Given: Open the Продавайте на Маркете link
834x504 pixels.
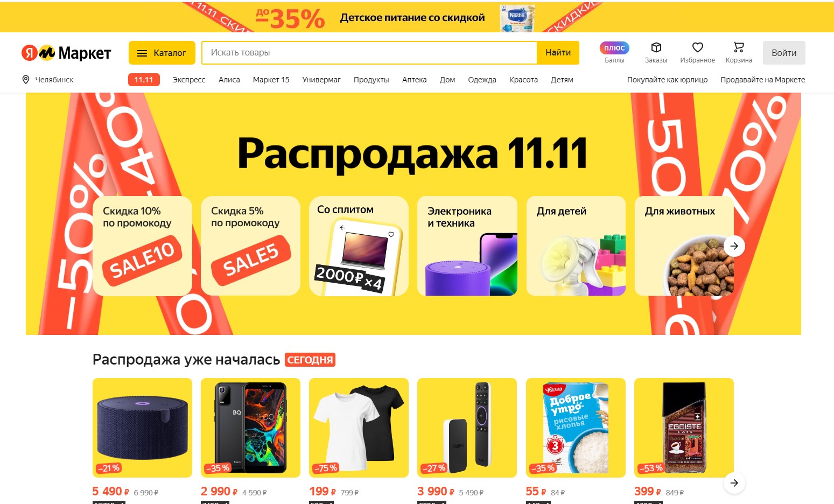Looking at the screenshot, I should point(763,80).
